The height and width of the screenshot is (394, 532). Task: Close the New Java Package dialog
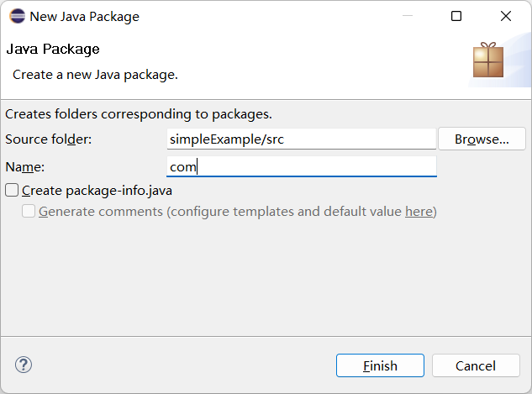(506, 16)
